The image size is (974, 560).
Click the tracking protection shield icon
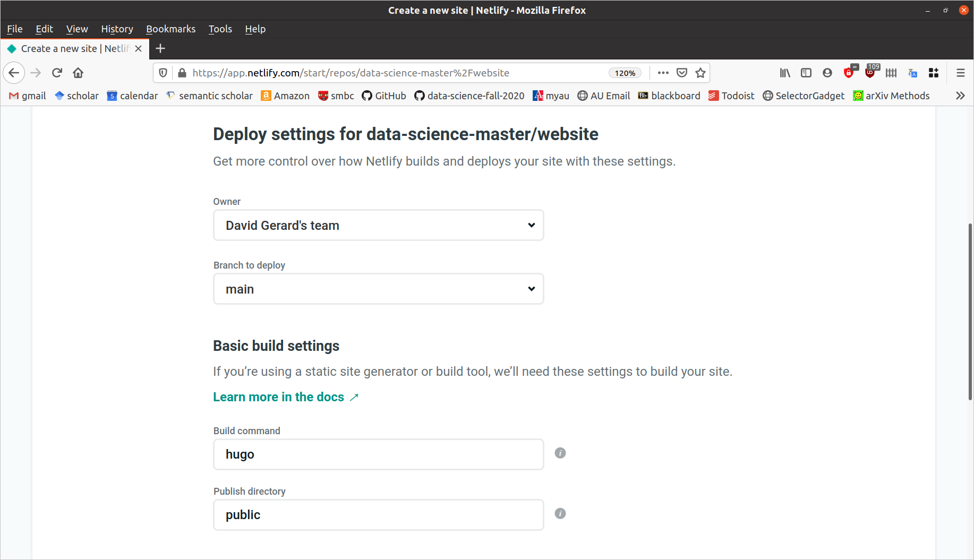tap(163, 73)
